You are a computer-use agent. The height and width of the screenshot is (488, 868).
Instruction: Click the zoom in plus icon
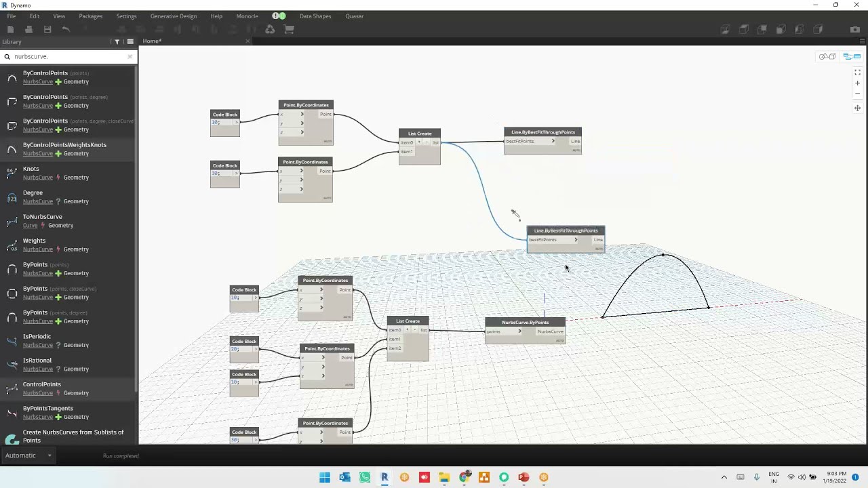(857, 83)
